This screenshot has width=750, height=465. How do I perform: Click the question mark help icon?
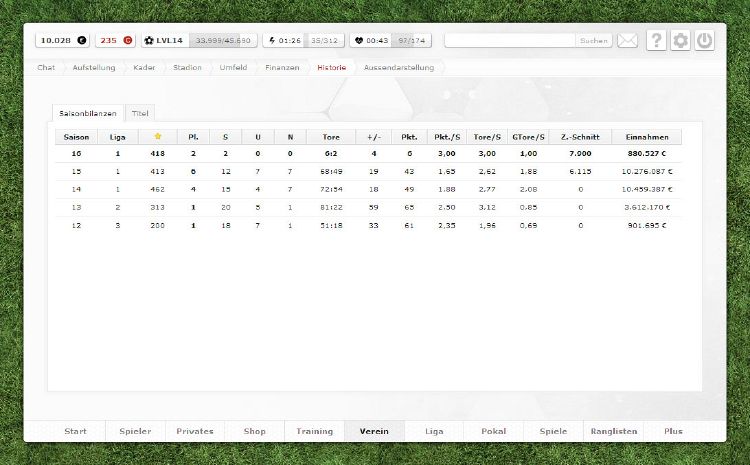tap(656, 41)
